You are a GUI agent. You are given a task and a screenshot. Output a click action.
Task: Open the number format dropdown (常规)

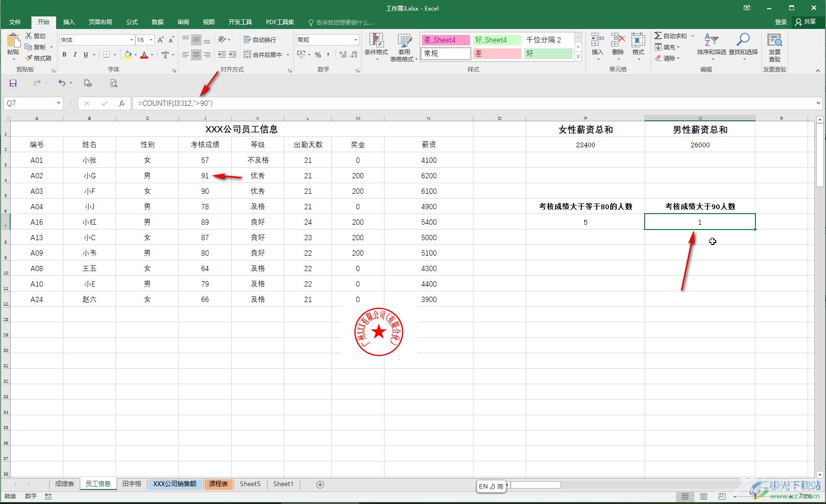(355, 40)
